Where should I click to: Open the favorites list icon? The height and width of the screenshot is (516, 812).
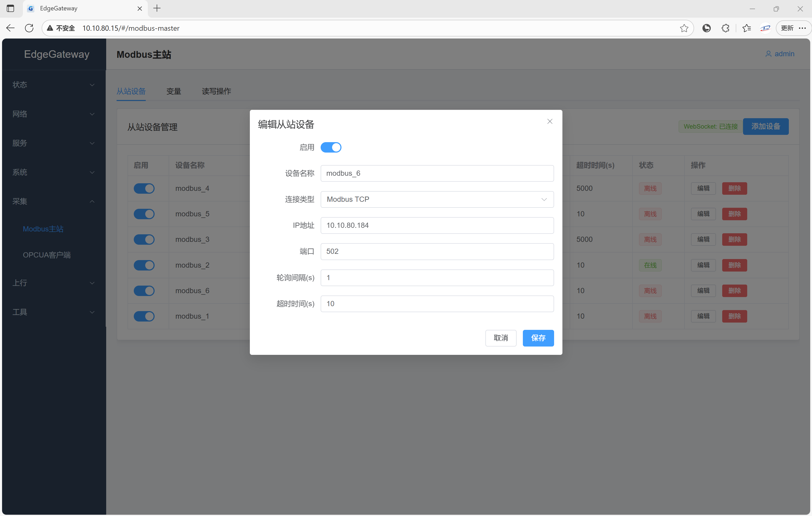tap(746, 28)
